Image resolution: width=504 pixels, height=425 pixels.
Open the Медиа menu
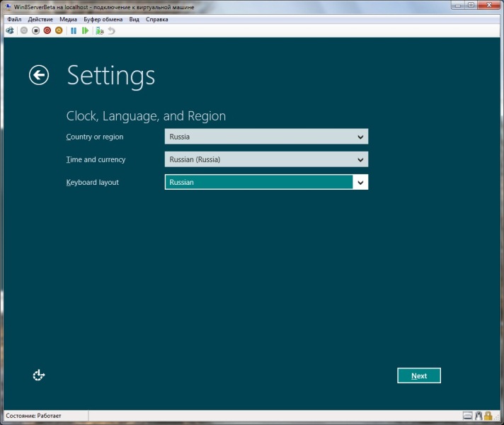tap(69, 20)
